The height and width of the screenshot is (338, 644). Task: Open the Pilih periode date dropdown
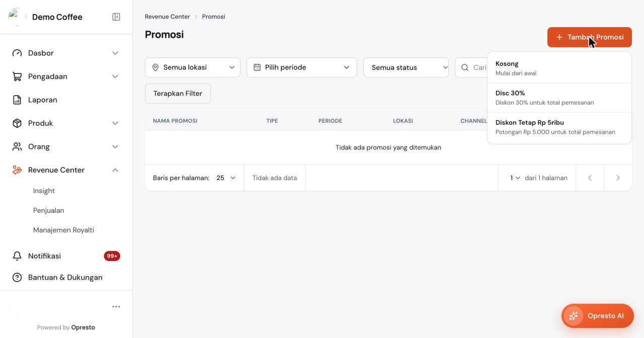(x=302, y=67)
